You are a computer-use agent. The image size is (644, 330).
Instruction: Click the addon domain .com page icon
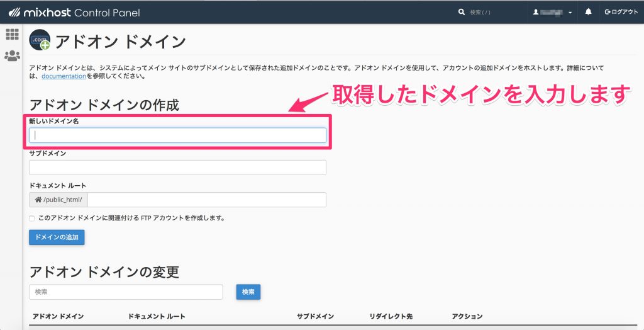click(40, 41)
